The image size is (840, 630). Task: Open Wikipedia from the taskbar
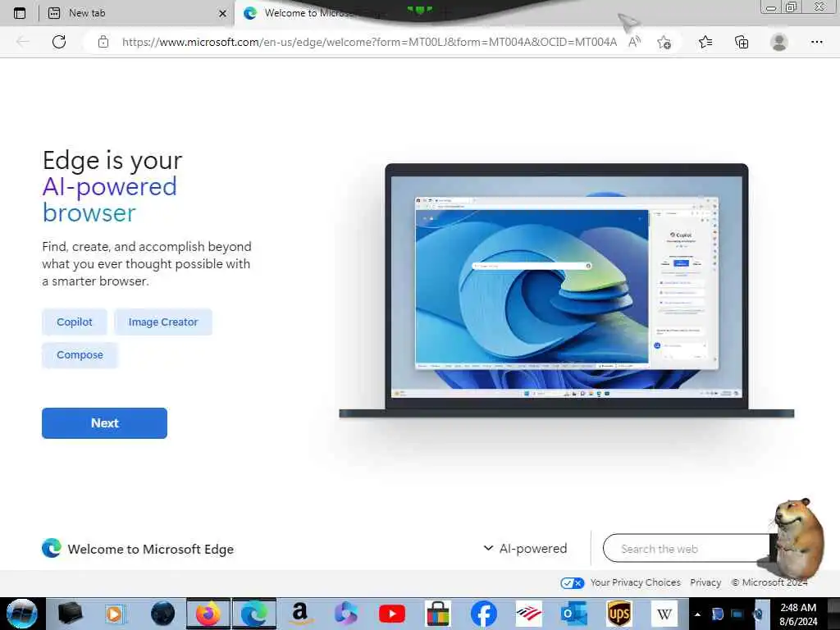[x=664, y=614]
